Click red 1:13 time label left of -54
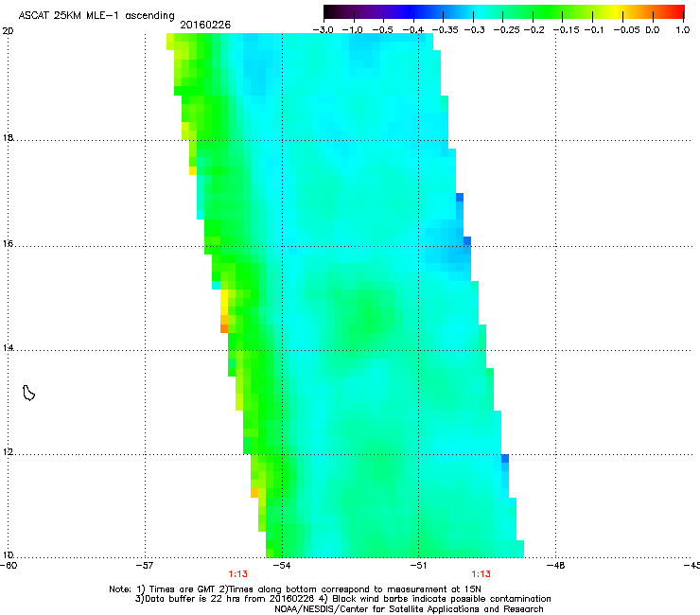 tap(238, 574)
